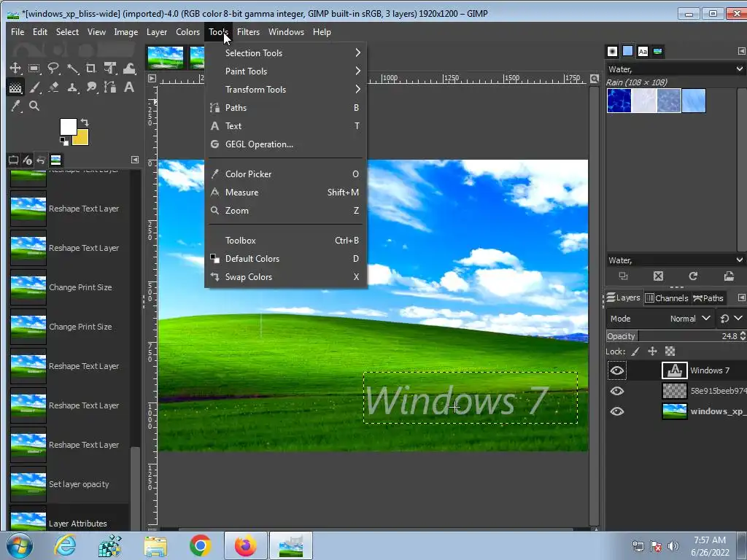
Task: Toggle lock position and size
Action: (x=653, y=351)
